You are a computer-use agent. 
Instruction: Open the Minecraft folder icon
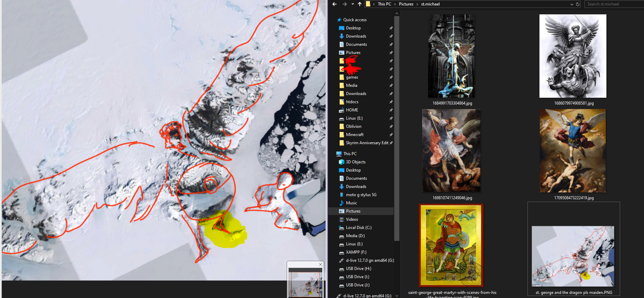pos(342,135)
